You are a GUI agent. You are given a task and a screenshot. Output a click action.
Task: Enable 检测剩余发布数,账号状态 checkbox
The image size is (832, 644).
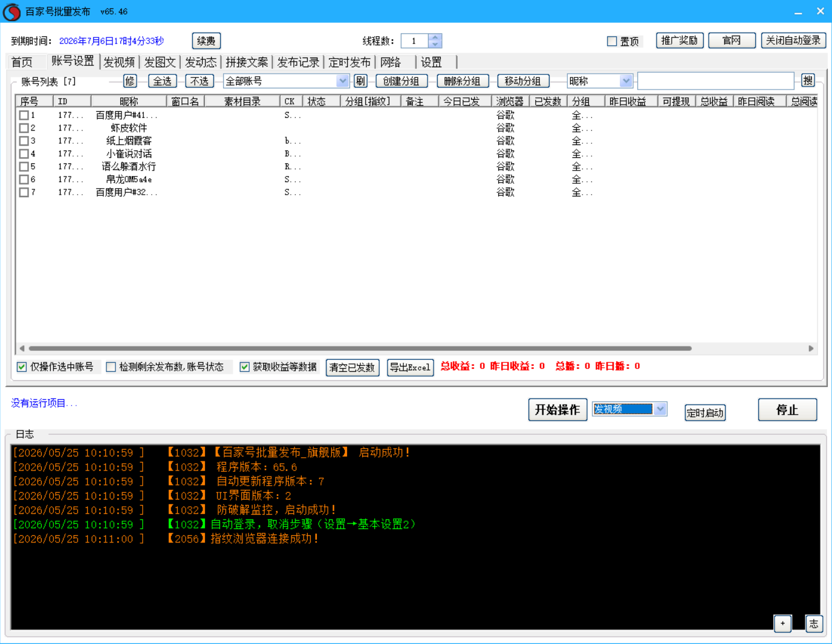click(111, 367)
